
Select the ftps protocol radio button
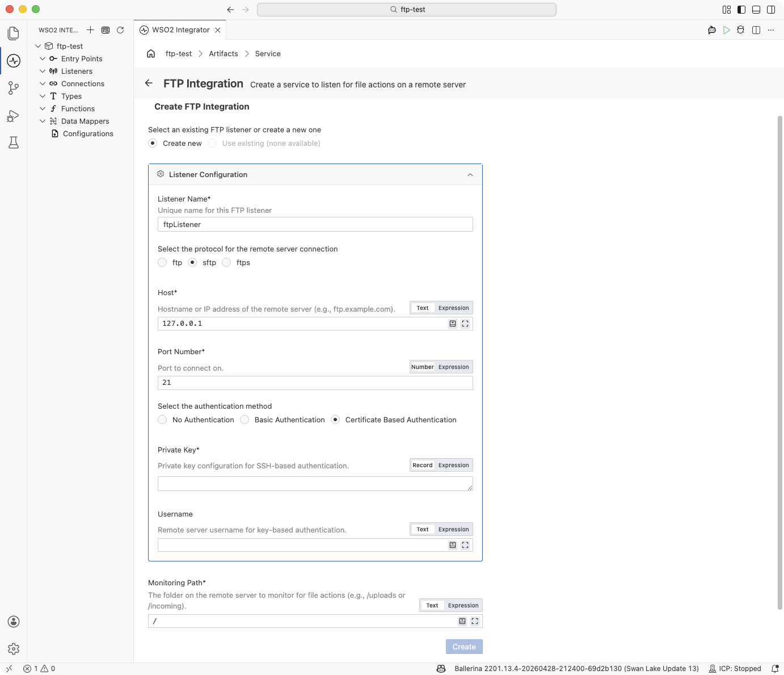tap(226, 262)
